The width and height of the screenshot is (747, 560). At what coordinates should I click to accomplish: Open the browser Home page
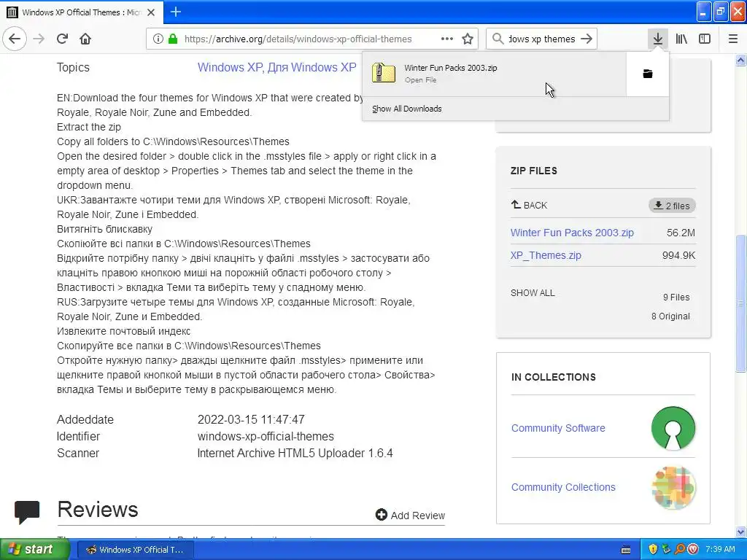pos(85,39)
